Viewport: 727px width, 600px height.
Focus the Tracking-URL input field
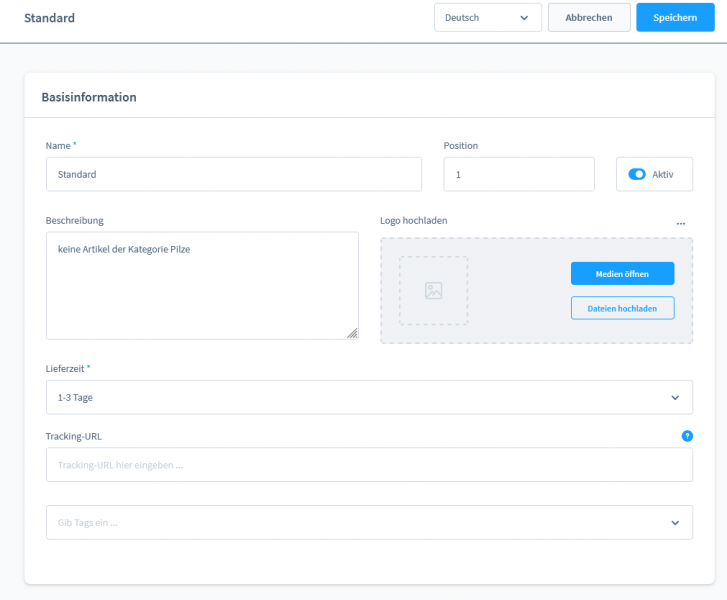pos(369,465)
